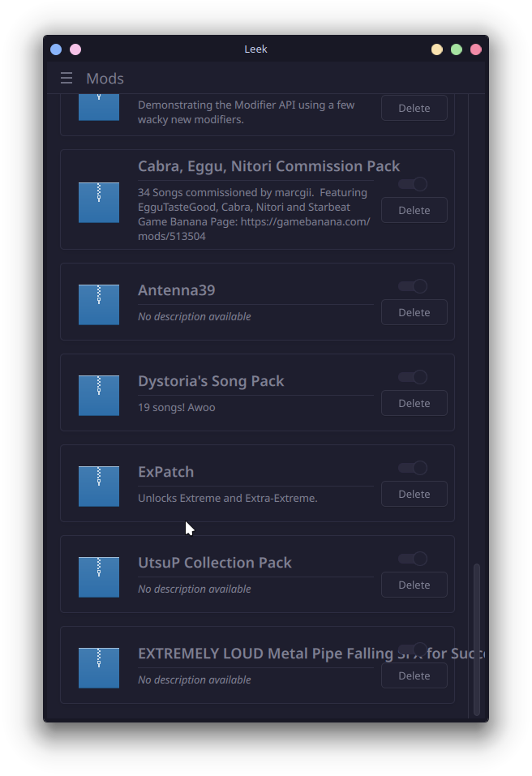Click the Dystoria's Song Pack zip icon
The width and height of the screenshot is (532, 776).
click(x=99, y=395)
